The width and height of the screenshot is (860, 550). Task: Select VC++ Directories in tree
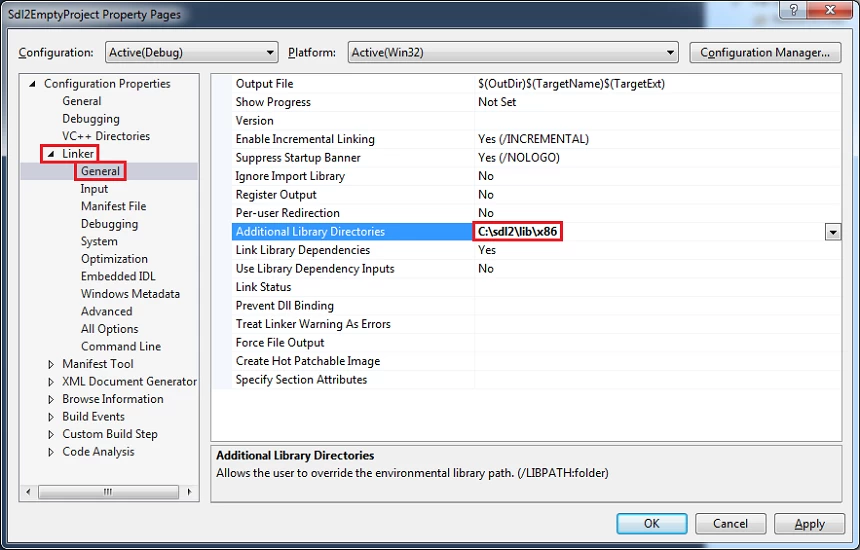(x=105, y=136)
